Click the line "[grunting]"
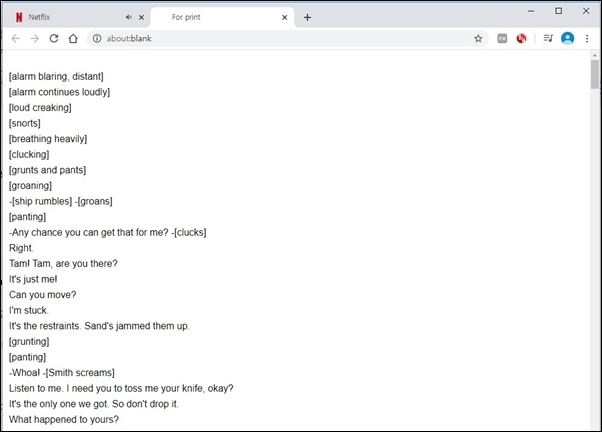 click(x=29, y=341)
